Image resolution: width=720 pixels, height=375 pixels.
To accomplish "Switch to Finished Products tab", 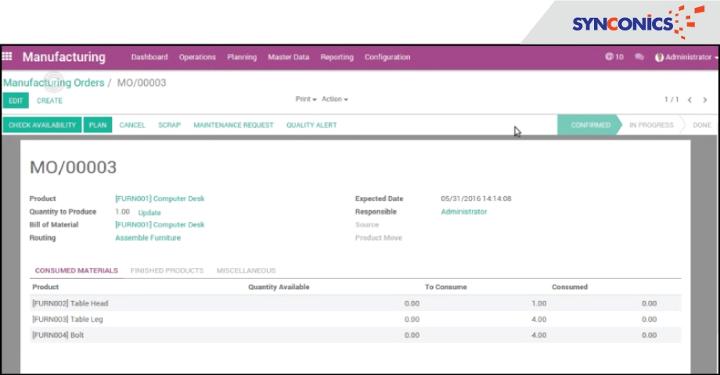I will coord(167,270).
